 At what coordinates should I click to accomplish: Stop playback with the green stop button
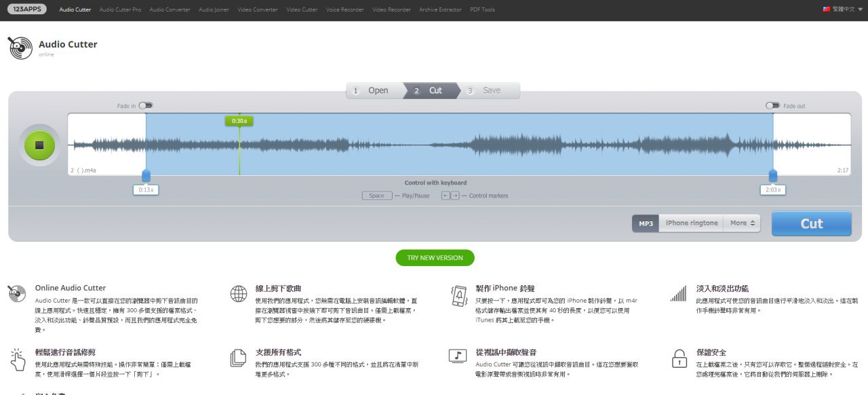39,145
